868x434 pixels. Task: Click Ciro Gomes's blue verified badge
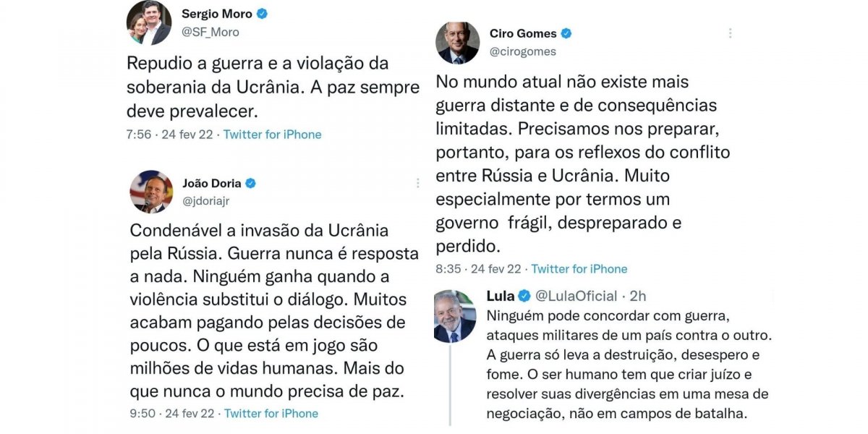(568, 33)
